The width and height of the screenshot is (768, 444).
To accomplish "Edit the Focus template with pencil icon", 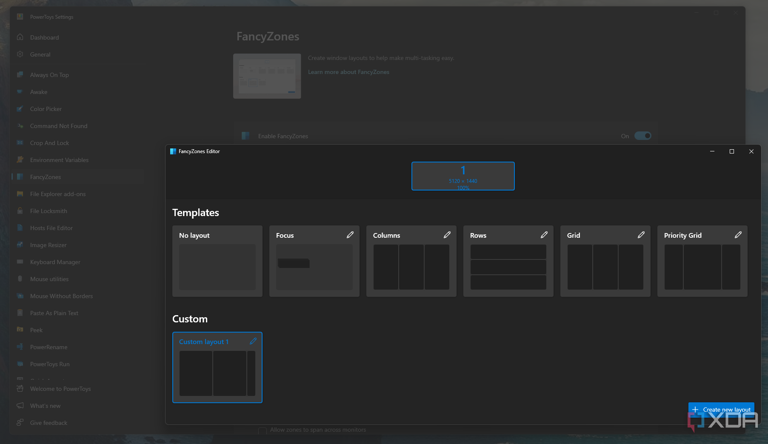I will 350,235.
